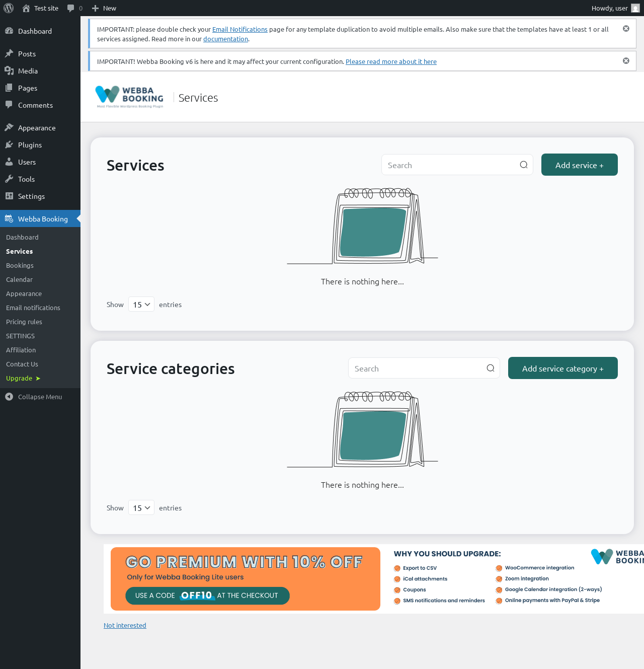Image resolution: width=644 pixels, height=669 pixels.
Task: Open the Service categories entries count dropdown
Action: (141, 508)
